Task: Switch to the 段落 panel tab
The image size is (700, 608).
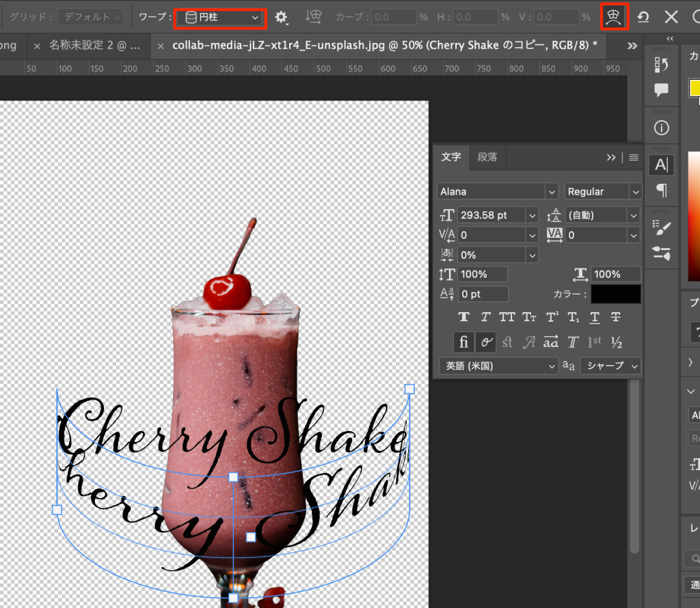Action: [x=487, y=157]
